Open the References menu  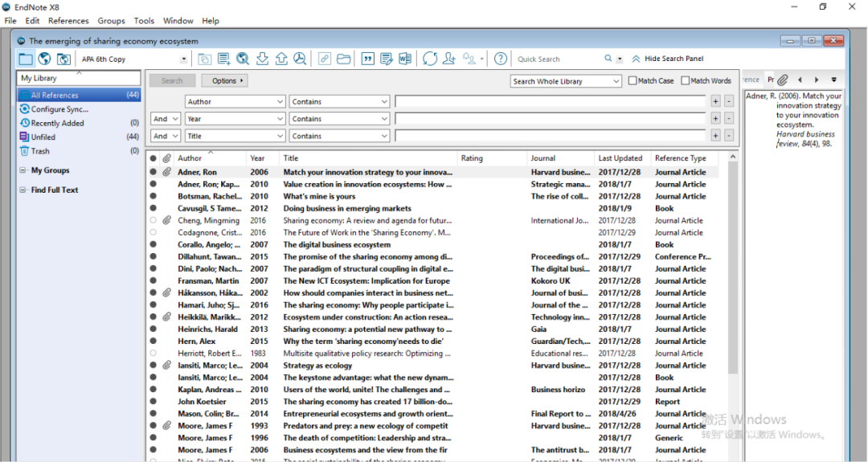click(x=68, y=20)
